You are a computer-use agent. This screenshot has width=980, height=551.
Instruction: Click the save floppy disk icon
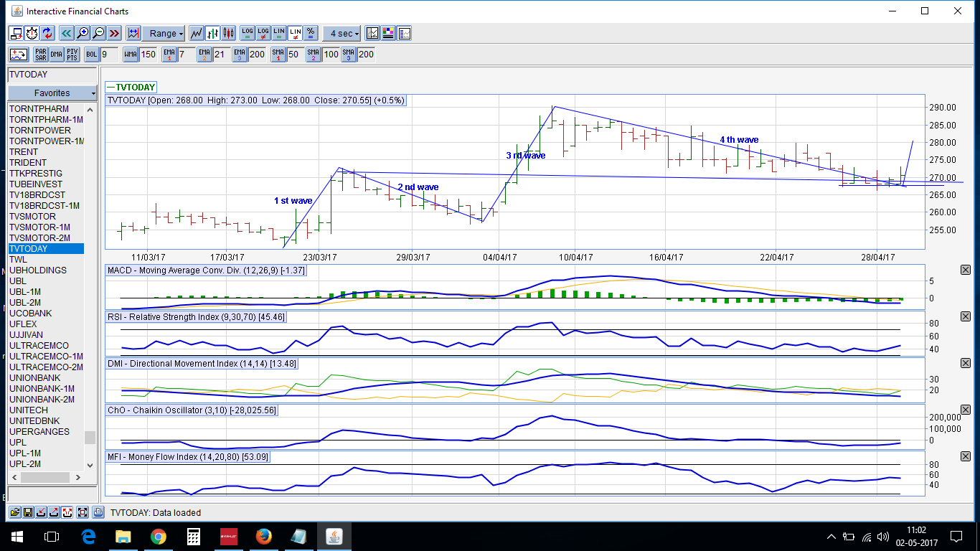28,512
